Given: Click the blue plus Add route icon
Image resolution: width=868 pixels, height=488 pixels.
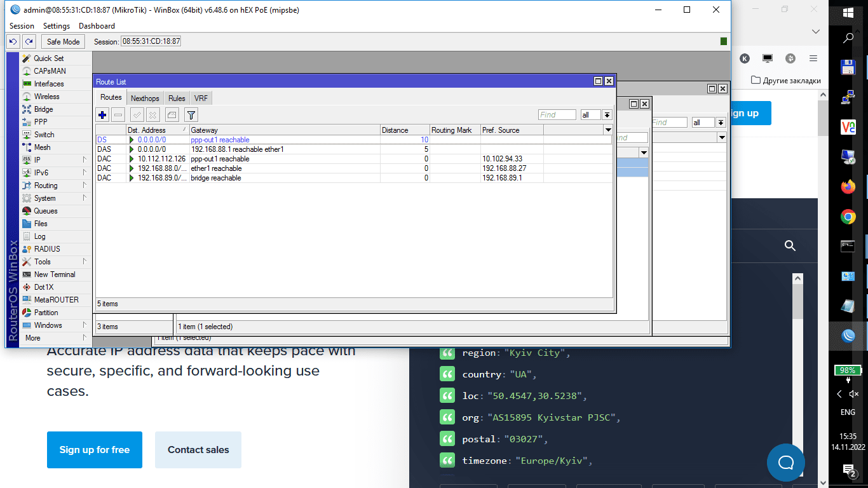Looking at the screenshot, I should (102, 115).
